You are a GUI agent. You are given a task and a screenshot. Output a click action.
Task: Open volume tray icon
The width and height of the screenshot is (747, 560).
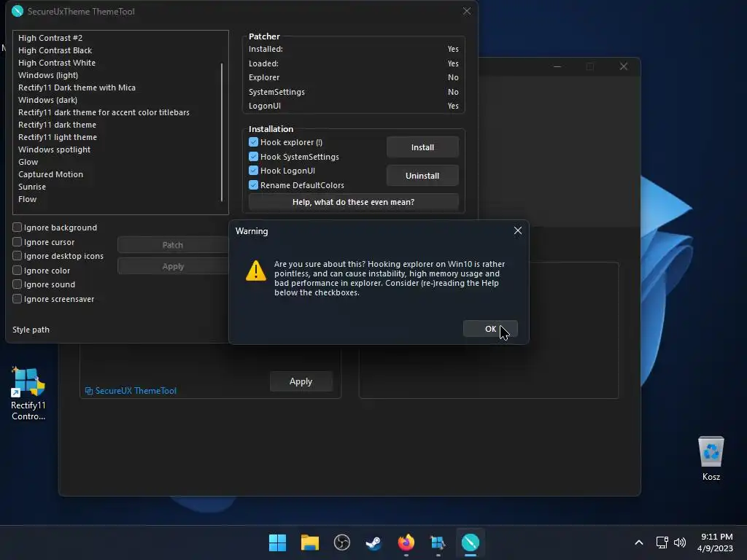coord(680,542)
